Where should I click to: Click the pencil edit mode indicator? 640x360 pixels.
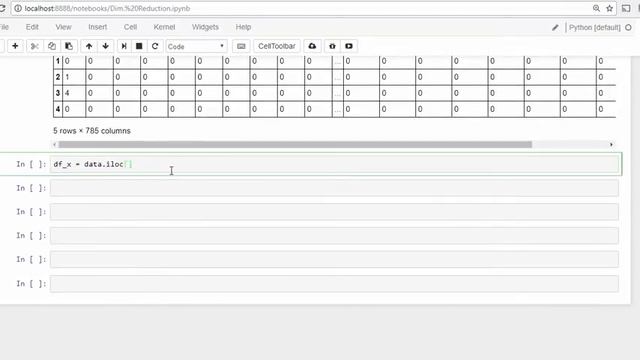pos(555,27)
